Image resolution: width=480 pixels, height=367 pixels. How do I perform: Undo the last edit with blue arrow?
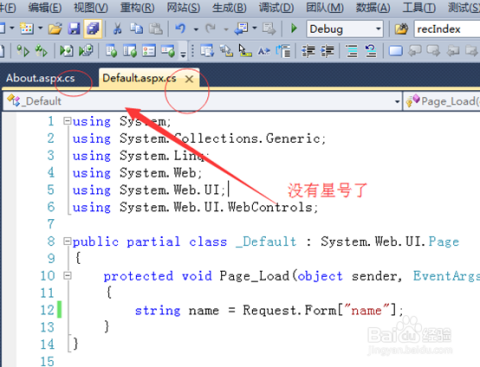(181, 29)
